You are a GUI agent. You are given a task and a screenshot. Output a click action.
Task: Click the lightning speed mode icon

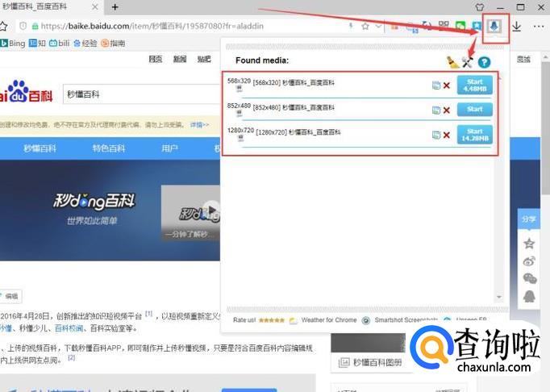tap(351, 26)
